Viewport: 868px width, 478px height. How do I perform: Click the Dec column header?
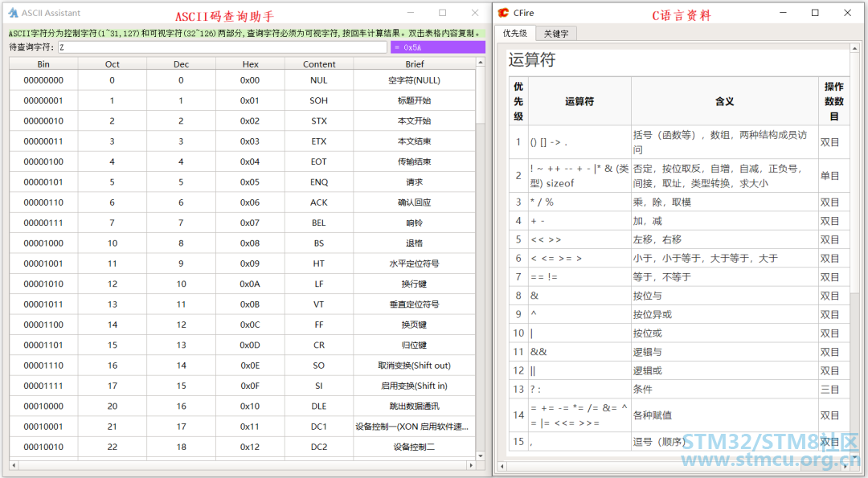[181, 64]
